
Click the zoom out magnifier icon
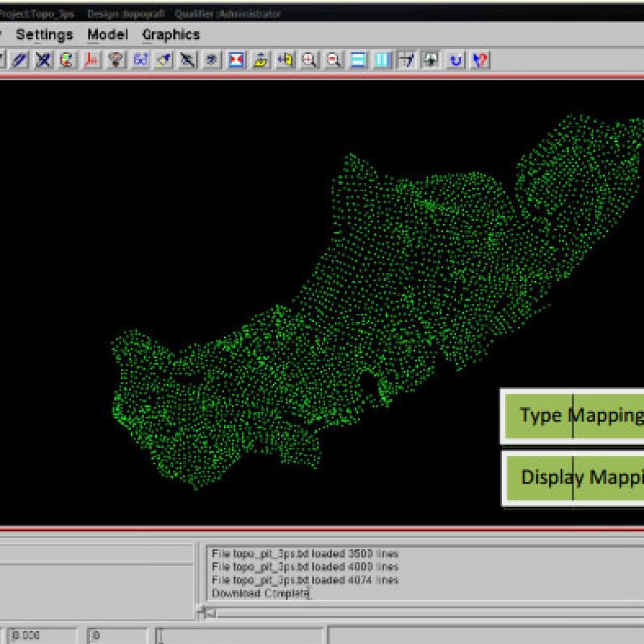[x=333, y=60]
